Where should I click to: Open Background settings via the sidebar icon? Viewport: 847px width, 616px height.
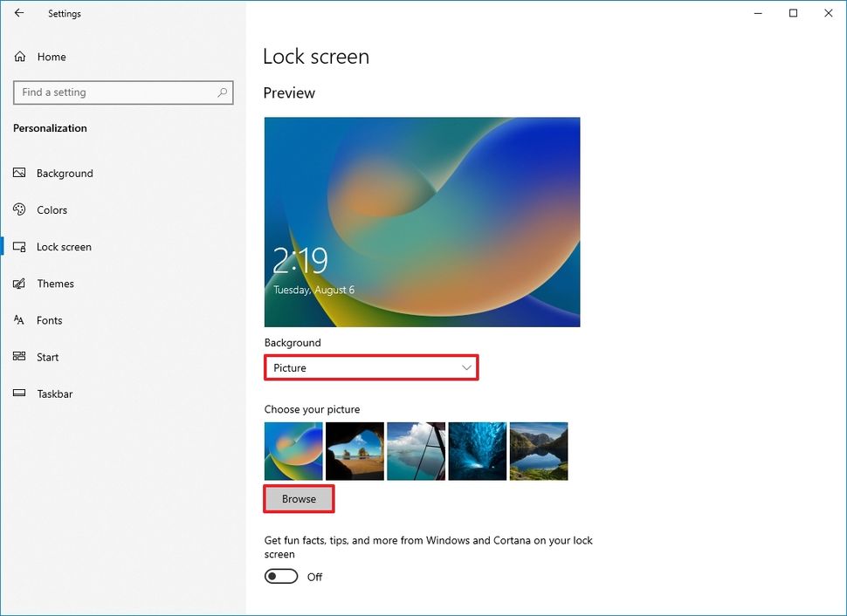(x=19, y=173)
